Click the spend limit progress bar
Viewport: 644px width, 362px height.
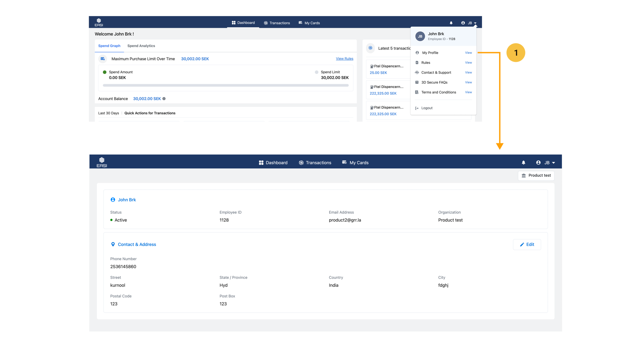coord(225,85)
